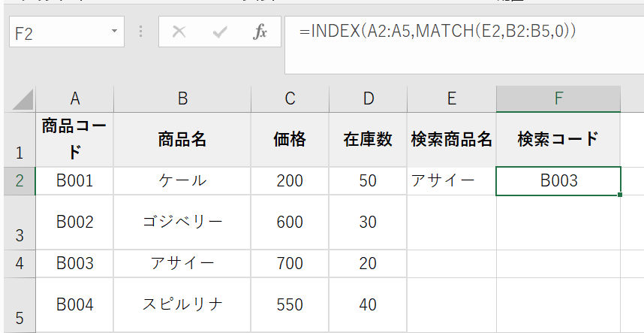Click cell E2 containing アサイー

click(x=451, y=181)
